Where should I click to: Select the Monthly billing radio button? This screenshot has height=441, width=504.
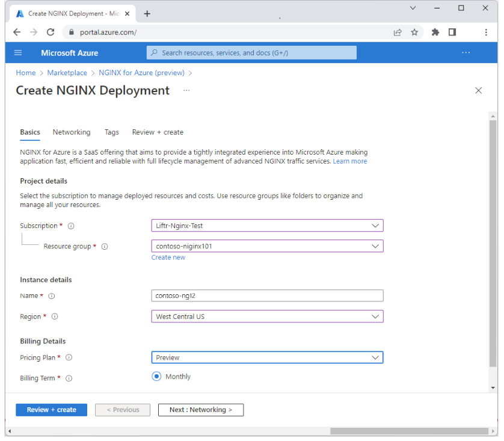pos(156,376)
